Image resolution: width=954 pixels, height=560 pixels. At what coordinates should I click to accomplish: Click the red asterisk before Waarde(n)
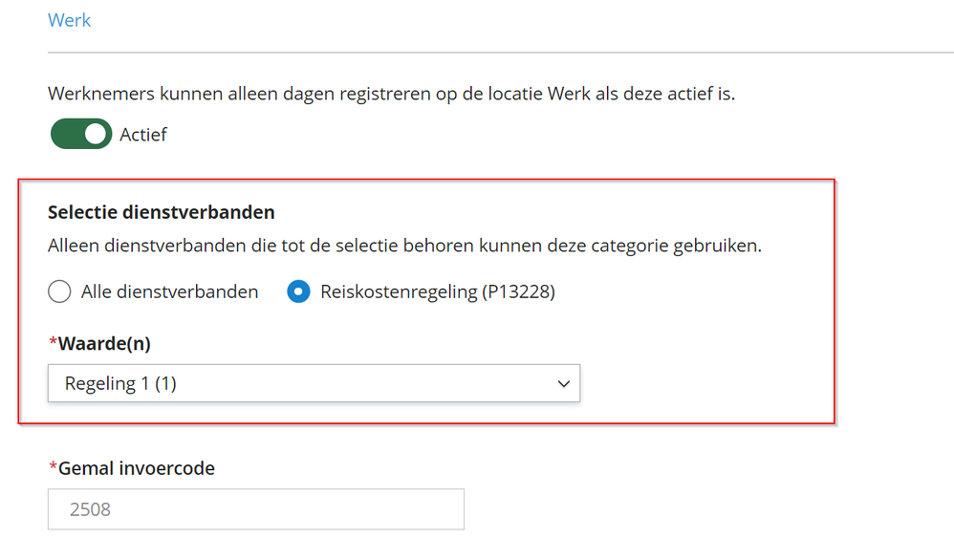coord(53,342)
